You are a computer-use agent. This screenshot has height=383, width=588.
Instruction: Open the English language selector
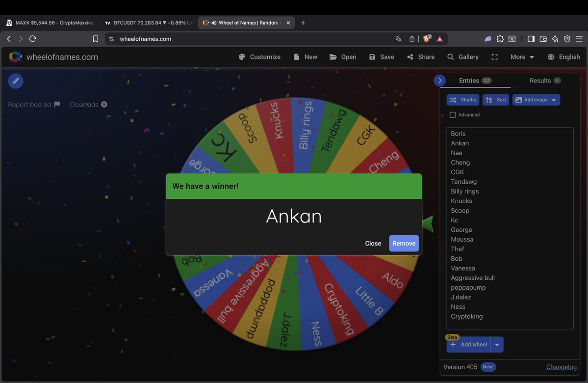(x=563, y=56)
